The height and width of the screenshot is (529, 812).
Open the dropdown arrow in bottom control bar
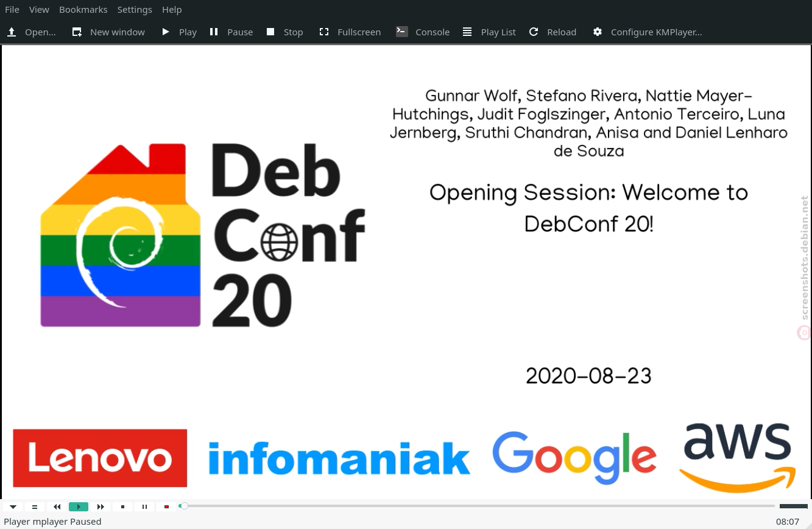(13, 506)
